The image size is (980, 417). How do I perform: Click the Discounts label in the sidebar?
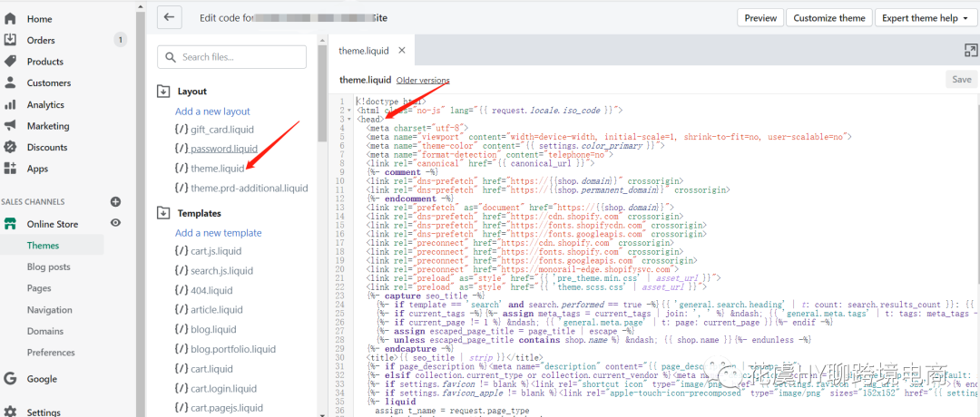coord(47,148)
